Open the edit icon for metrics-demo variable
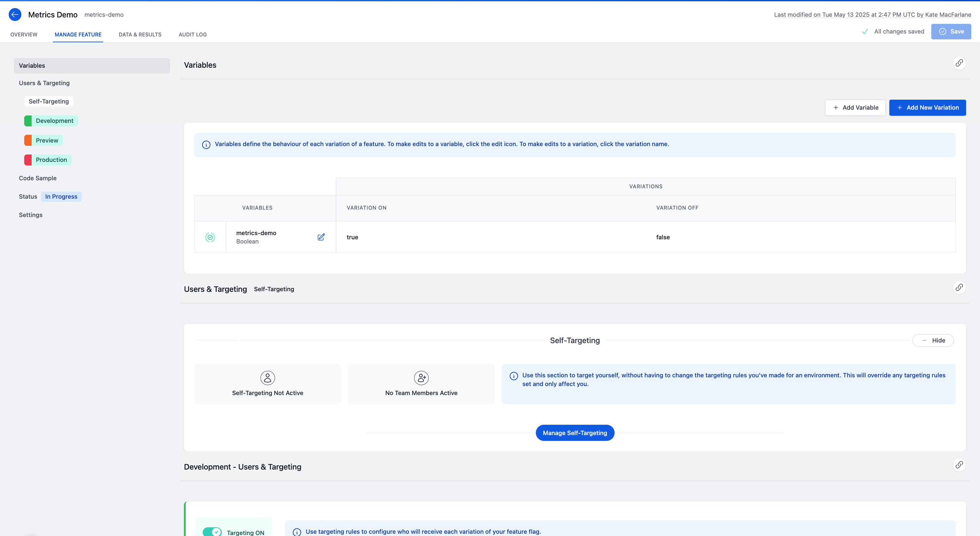Viewport: 980px width, 536px height. pos(321,237)
